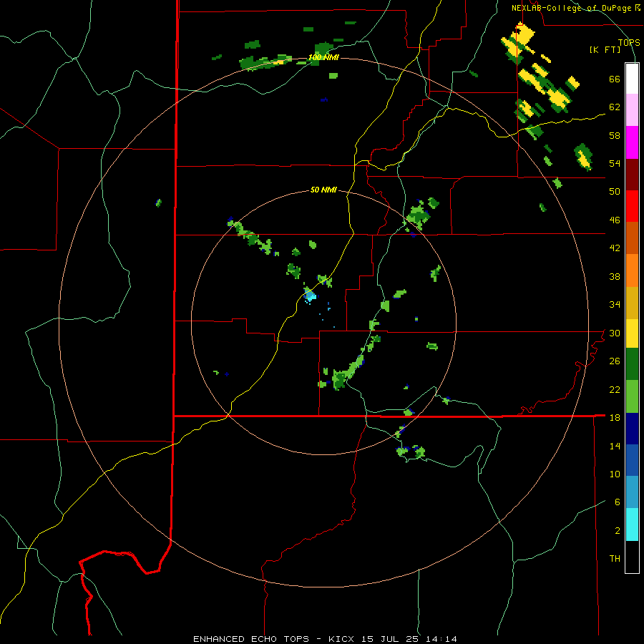Click the black TH threshold swatch
644x644 pixels.
(632, 557)
